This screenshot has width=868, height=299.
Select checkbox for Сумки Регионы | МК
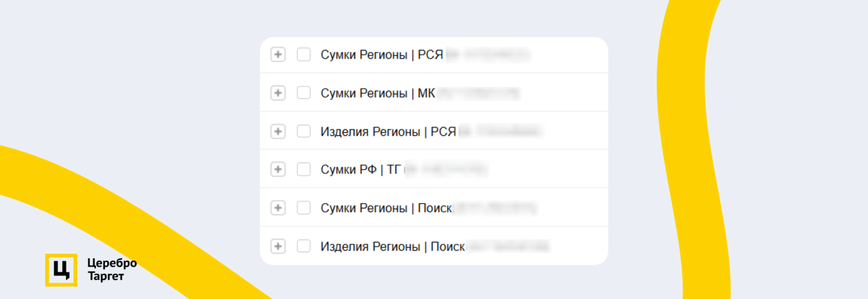pyautogui.click(x=304, y=93)
